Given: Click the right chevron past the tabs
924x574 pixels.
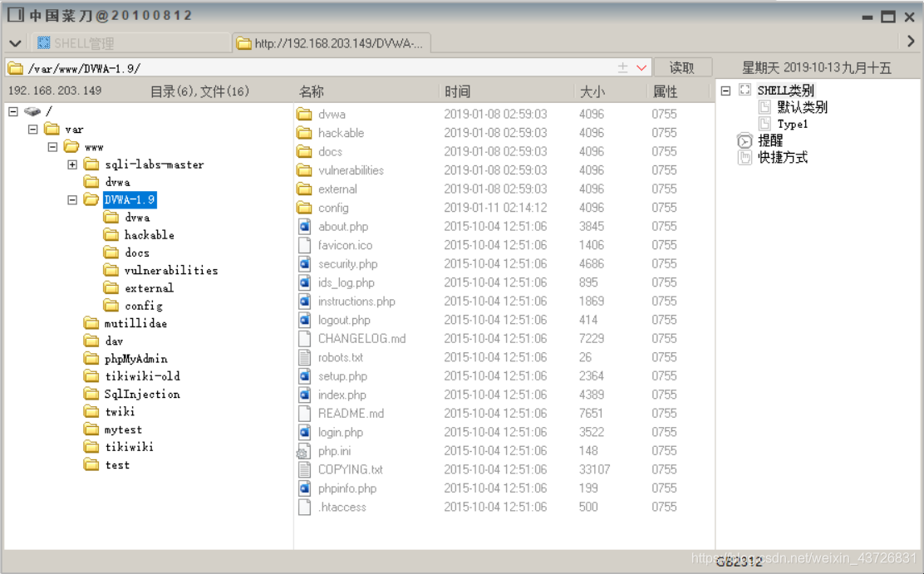Looking at the screenshot, I should 911,42.
